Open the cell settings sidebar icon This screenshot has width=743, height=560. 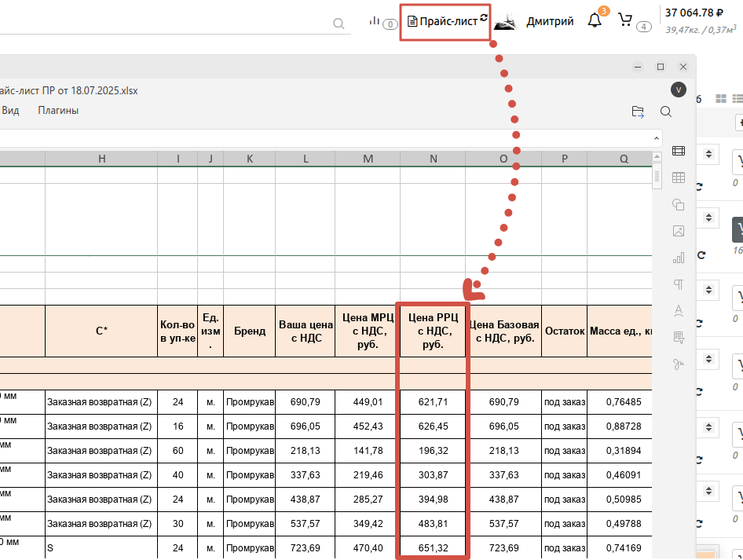click(679, 151)
